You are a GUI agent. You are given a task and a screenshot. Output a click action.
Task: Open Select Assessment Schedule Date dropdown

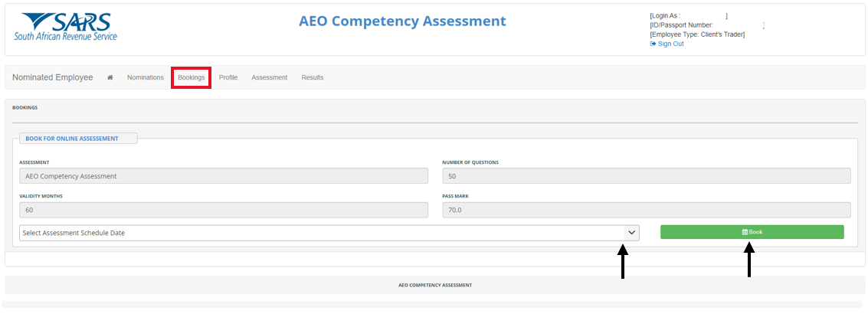point(322,233)
